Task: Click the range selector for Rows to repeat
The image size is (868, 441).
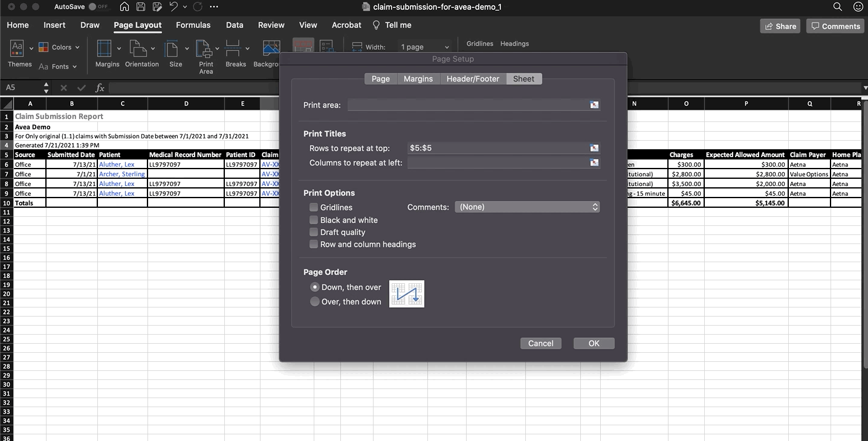Action: point(594,148)
